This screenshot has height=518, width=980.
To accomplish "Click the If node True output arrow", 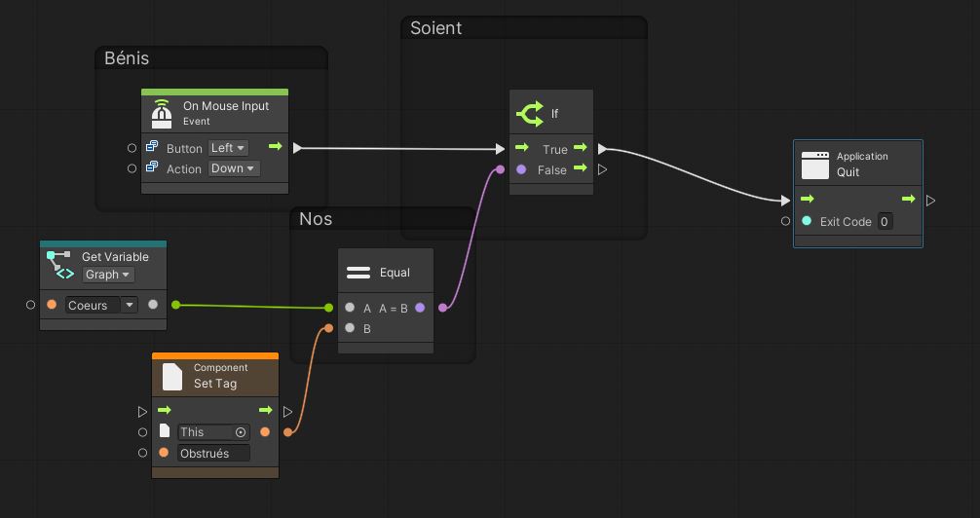I will [x=581, y=148].
